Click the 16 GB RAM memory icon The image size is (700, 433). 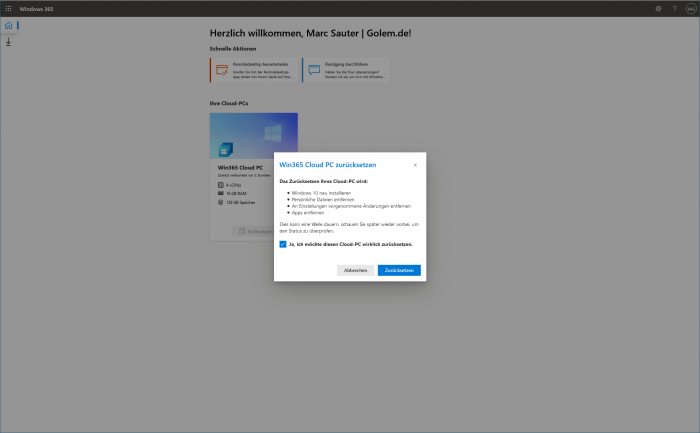click(x=221, y=193)
